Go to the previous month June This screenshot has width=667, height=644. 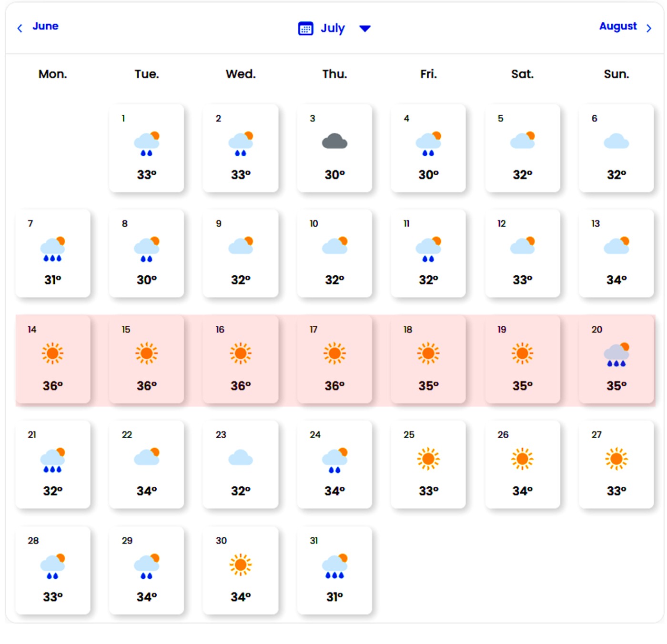click(45, 26)
